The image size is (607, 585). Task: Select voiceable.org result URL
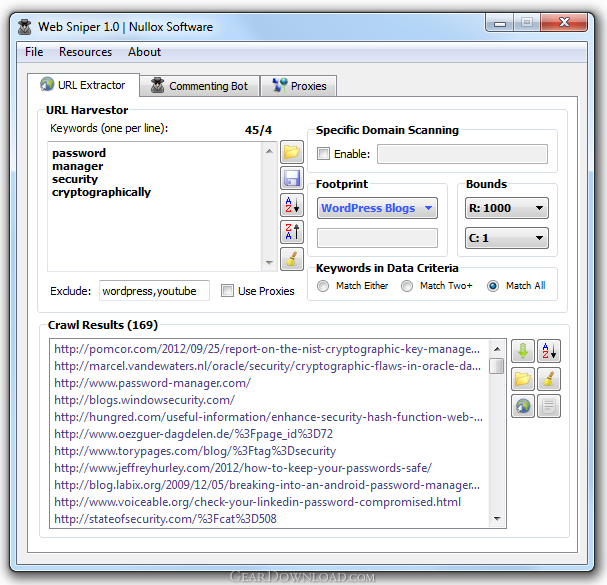(257, 502)
